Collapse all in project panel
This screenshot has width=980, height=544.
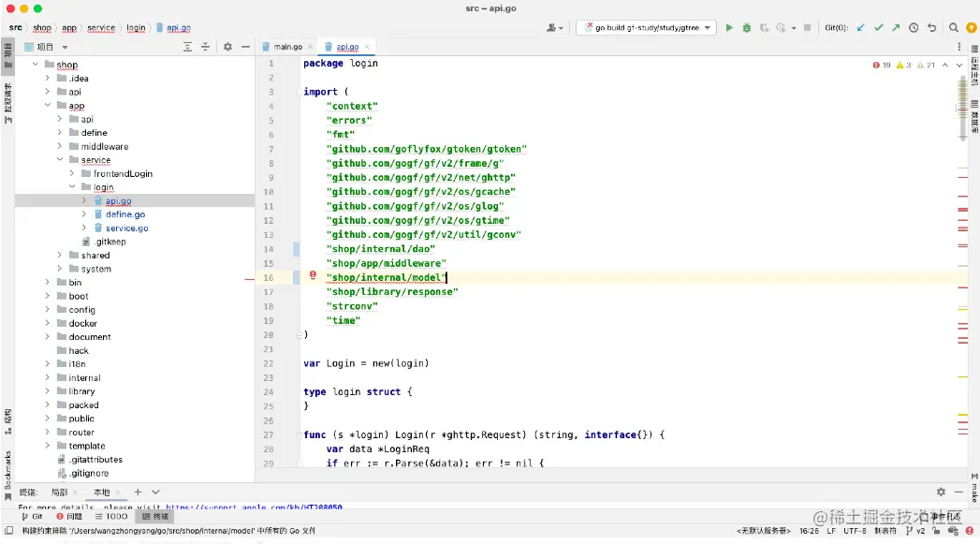coord(205,47)
